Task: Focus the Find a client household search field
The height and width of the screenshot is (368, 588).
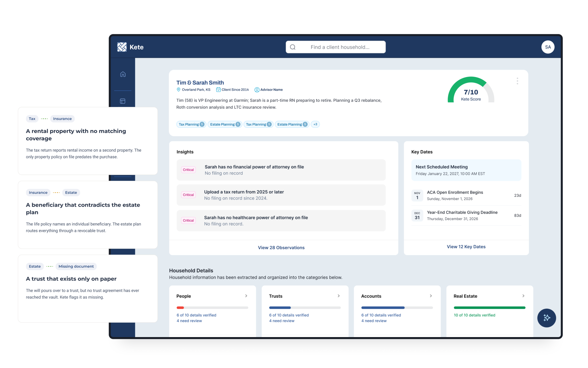Action: coord(335,47)
